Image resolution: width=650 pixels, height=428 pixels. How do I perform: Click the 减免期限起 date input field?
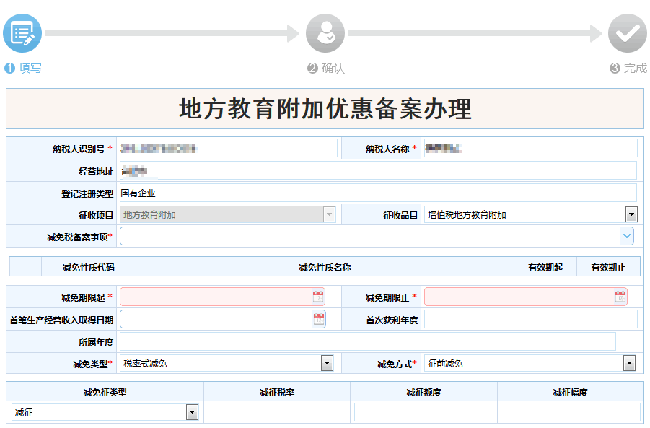(x=215, y=297)
